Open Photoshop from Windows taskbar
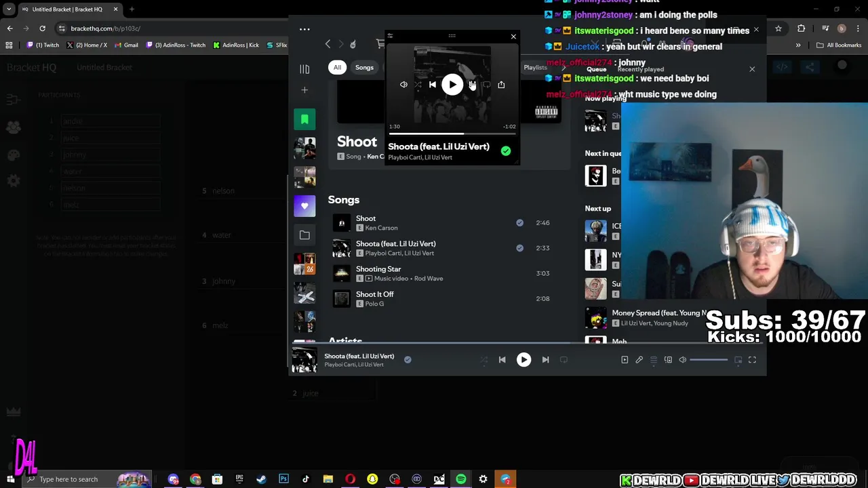The image size is (868, 488). pyautogui.click(x=283, y=479)
